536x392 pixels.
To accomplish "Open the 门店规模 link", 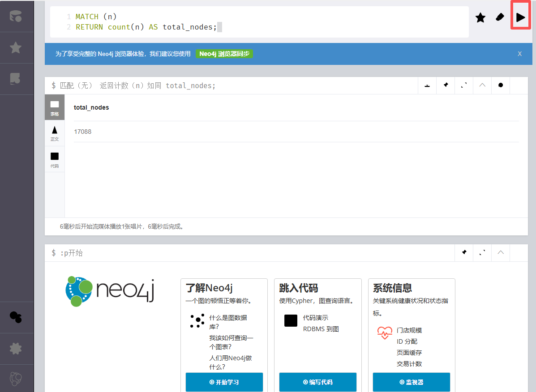I will coord(409,330).
